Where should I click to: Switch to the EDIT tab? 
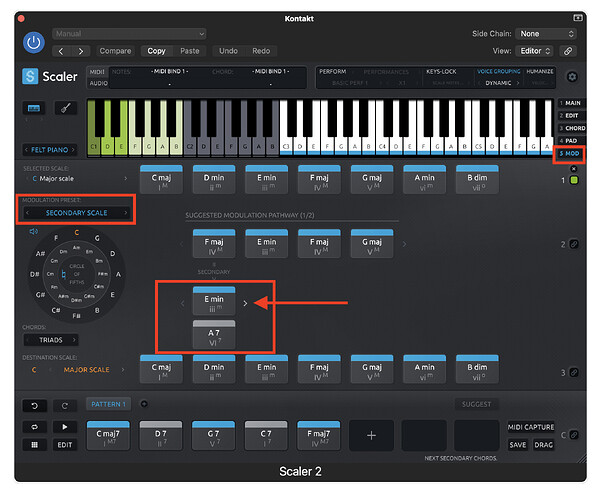(570, 116)
